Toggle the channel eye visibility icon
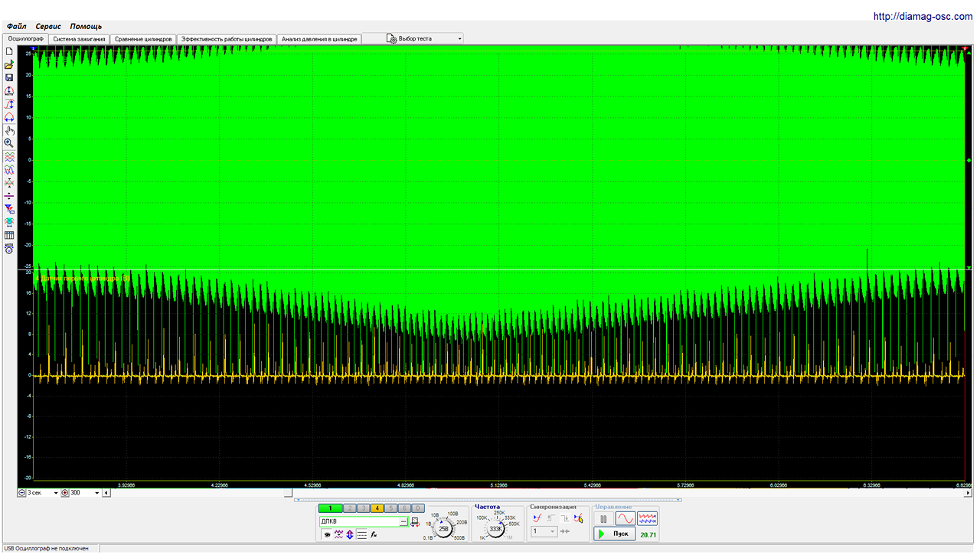The height and width of the screenshot is (555, 980). 327,534
